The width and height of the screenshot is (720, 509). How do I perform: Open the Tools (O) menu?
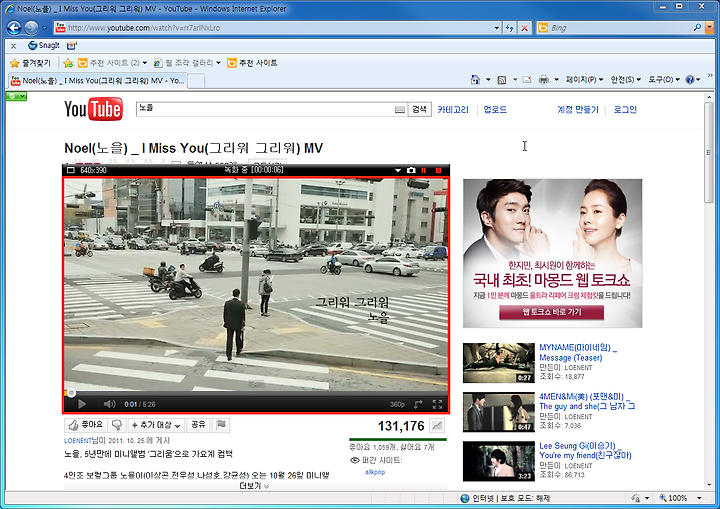pos(664,80)
